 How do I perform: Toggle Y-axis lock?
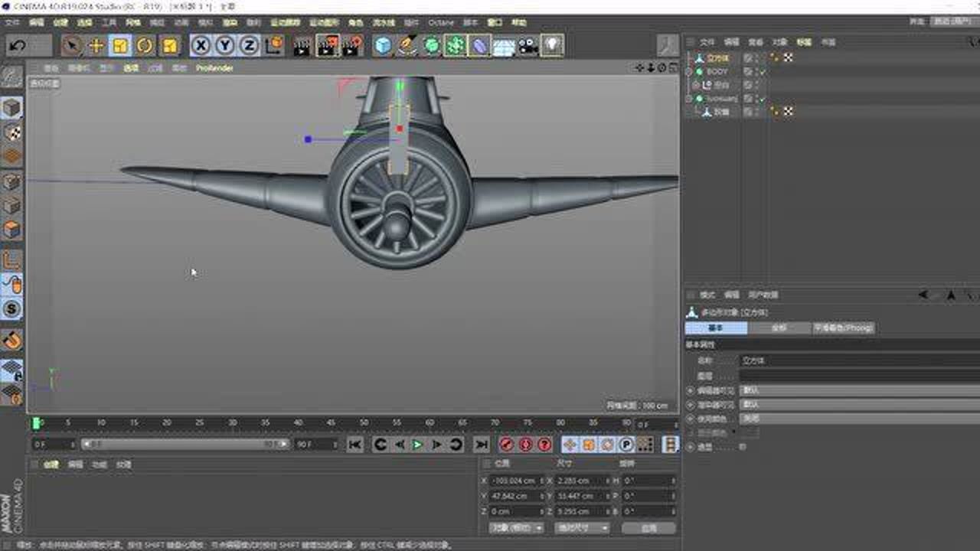click(x=225, y=46)
